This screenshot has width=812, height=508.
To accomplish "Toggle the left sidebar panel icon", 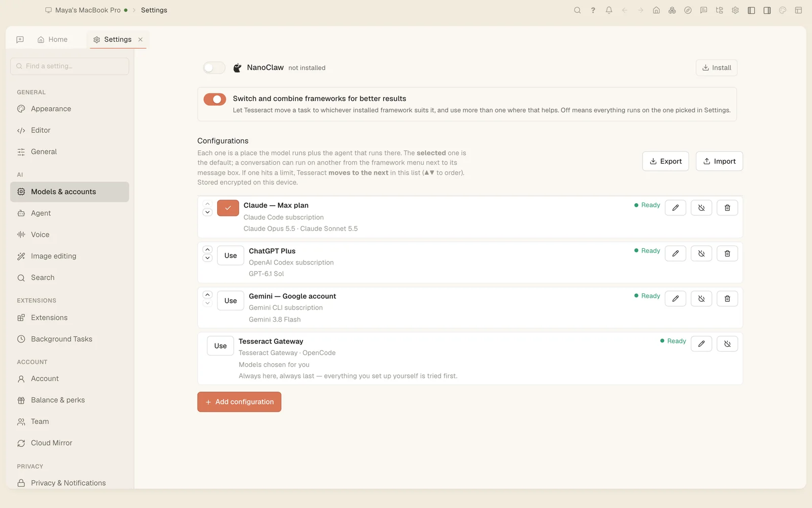I will [x=752, y=10].
